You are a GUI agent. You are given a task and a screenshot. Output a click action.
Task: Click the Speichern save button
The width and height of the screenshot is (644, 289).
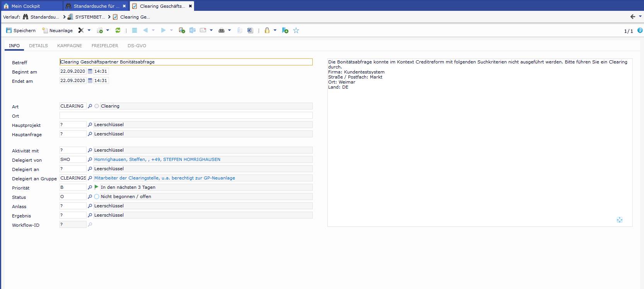click(x=21, y=30)
